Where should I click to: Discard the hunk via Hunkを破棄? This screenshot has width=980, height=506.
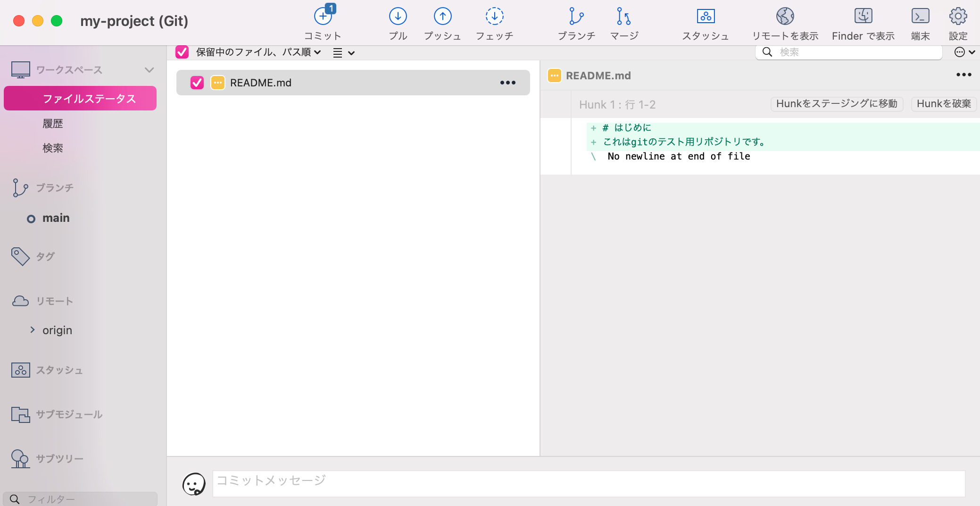click(x=943, y=104)
